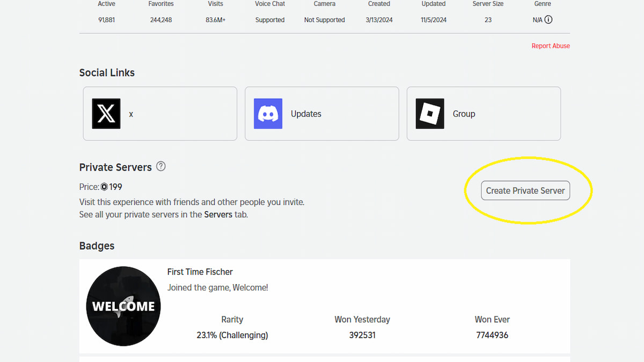Click the info icon beside Genre N/A
644x362 pixels.
click(548, 20)
